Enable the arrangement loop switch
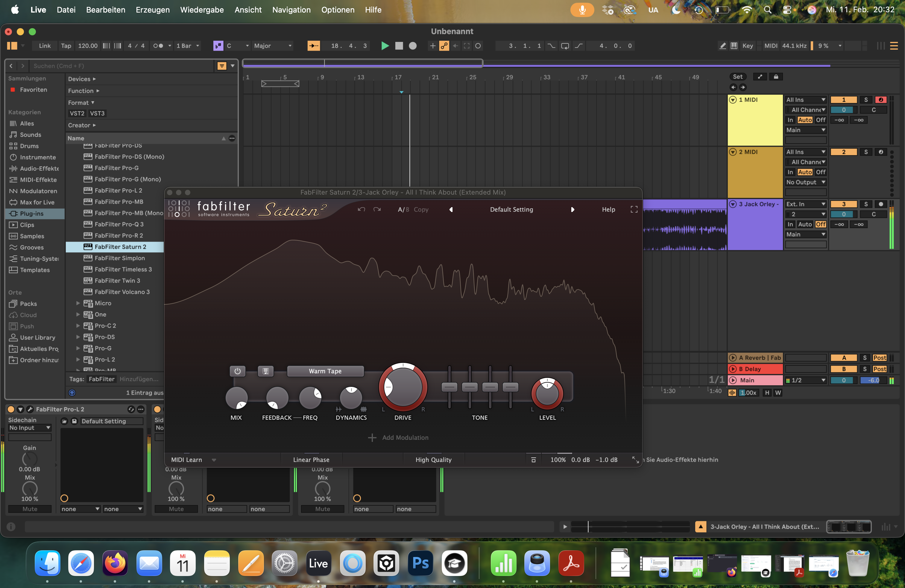The width and height of the screenshot is (905, 588). [x=565, y=46]
